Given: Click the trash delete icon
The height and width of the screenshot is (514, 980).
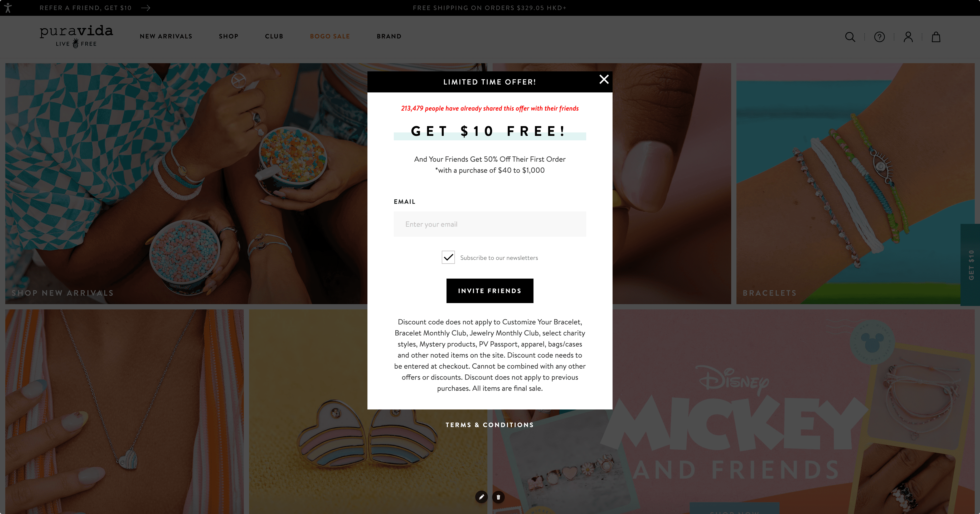Looking at the screenshot, I should pos(498,497).
